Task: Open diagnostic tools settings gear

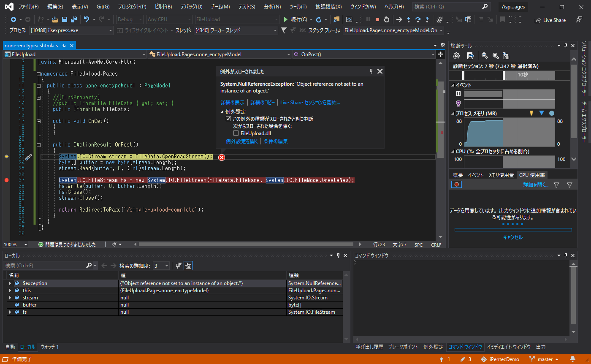Action: pos(456,56)
